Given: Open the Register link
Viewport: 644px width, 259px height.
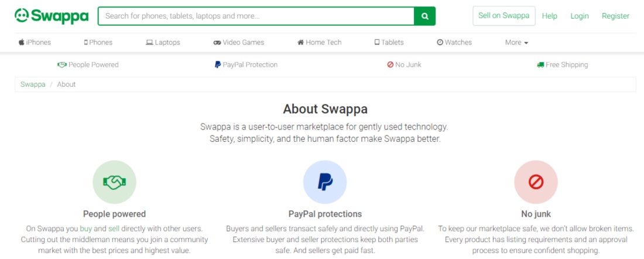Looking at the screenshot, I should tap(615, 16).
